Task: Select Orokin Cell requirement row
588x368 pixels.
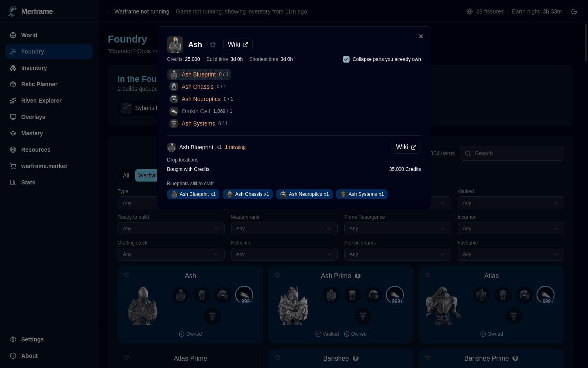Action: pos(200,111)
